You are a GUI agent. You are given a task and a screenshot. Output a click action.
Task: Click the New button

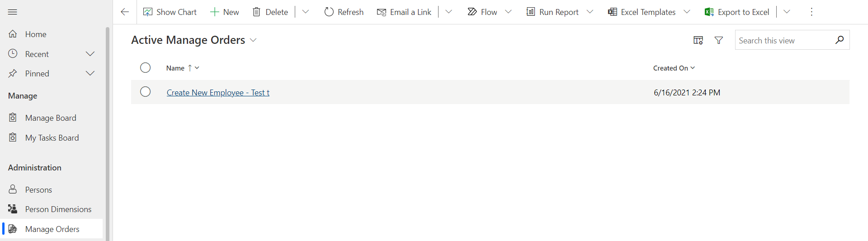click(225, 12)
